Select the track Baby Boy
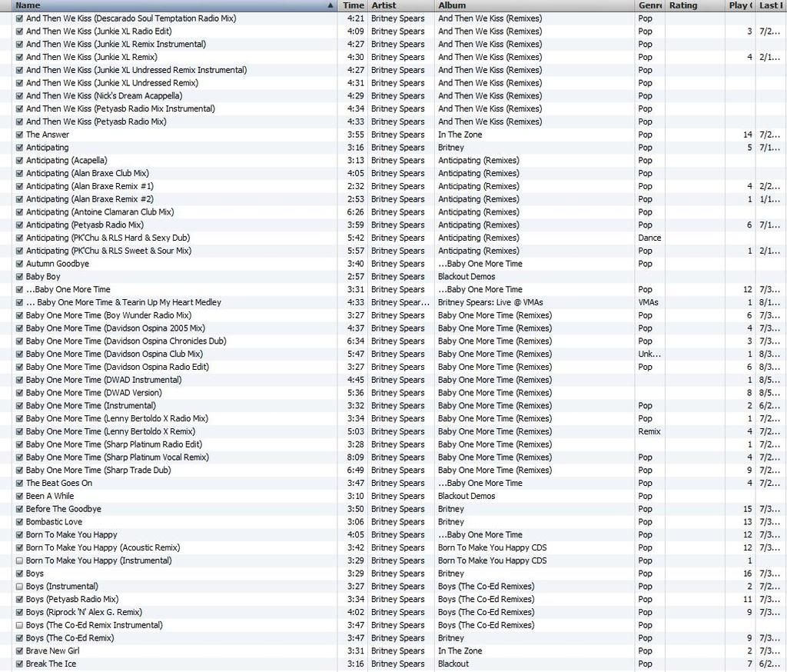Screen dimensions: 787x672 pos(43,277)
